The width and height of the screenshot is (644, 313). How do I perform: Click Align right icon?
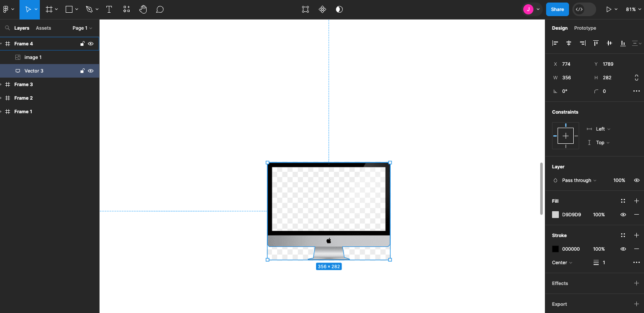pos(583,43)
